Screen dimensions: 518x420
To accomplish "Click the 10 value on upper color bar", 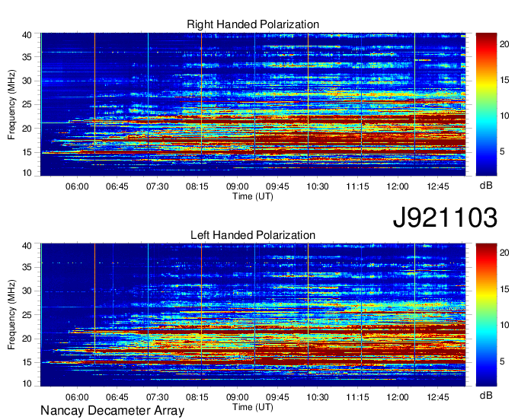I will tap(504, 116).
